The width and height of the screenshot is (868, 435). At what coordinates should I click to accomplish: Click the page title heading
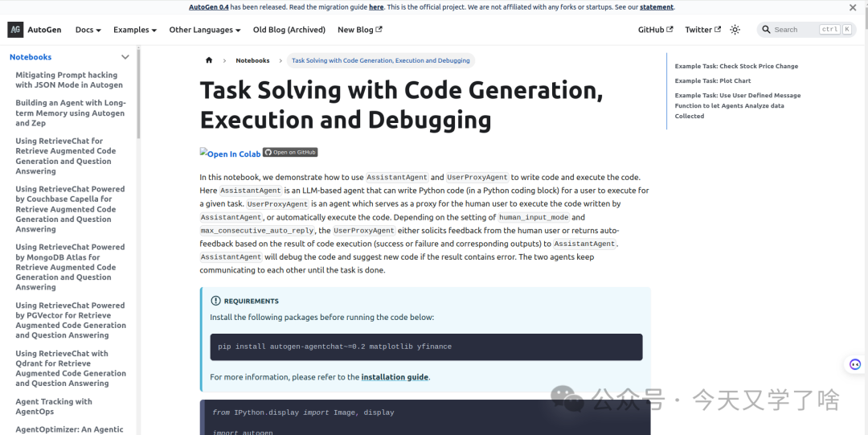[x=401, y=105]
